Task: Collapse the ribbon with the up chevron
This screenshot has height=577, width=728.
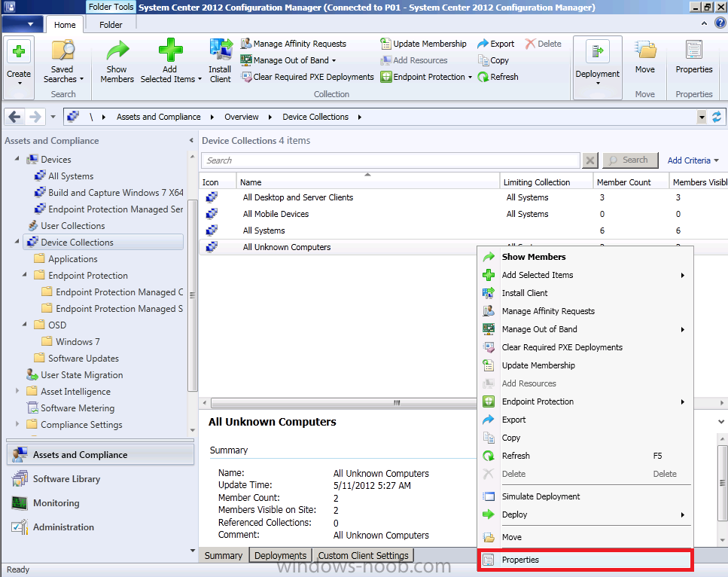Action: pos(704,23)
